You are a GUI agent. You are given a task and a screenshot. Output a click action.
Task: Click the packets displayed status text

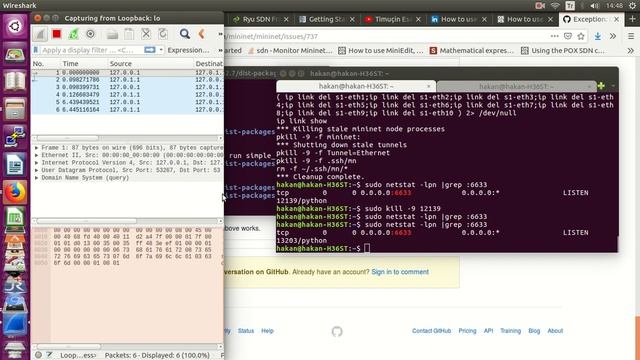coord(157,356)
